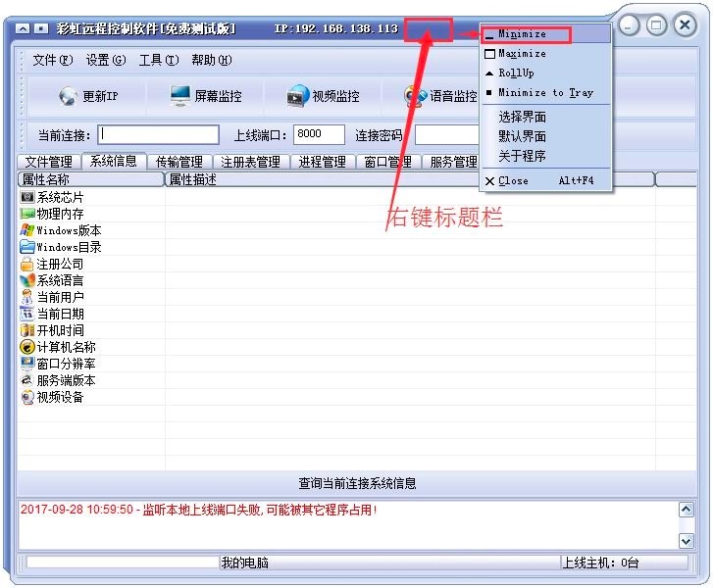Image resolution: width=713 pixels, height=588 pixels.
Task: Select the Windows目录 folder icon
Action: click(x=27, y=247)
